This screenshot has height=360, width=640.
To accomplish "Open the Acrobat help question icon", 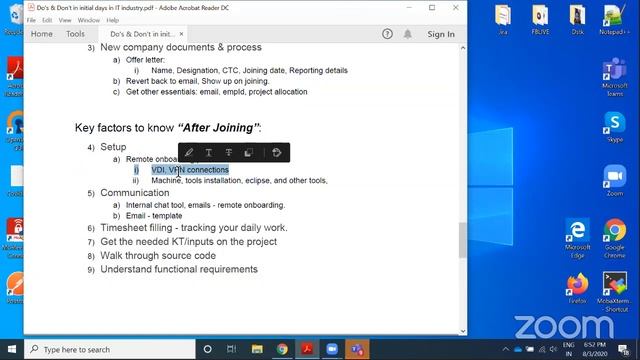I will click(x=387, y=34).
